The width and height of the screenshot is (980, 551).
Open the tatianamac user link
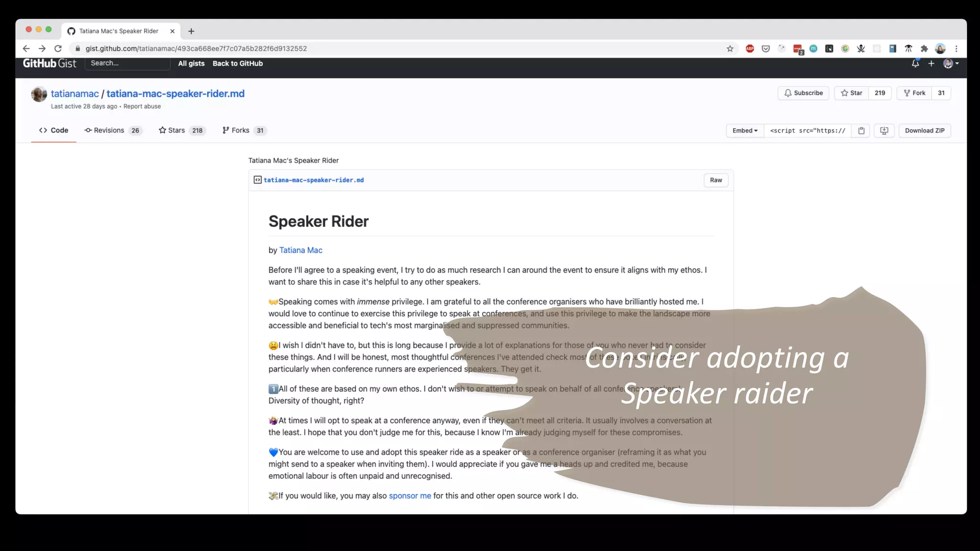pyautogui.click(x=75, y=94)
